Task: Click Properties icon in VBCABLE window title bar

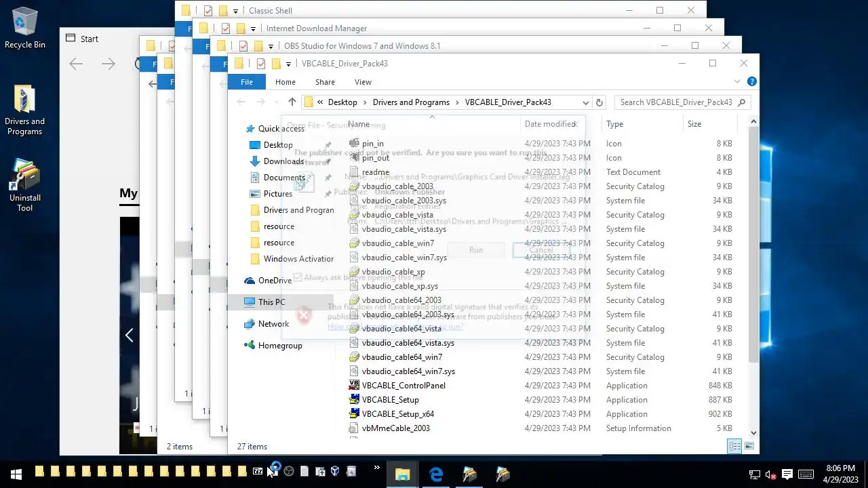Action: point(261,64)
